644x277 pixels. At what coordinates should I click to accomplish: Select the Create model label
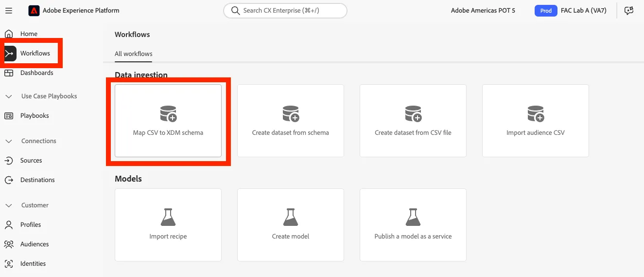click(291, 237)
